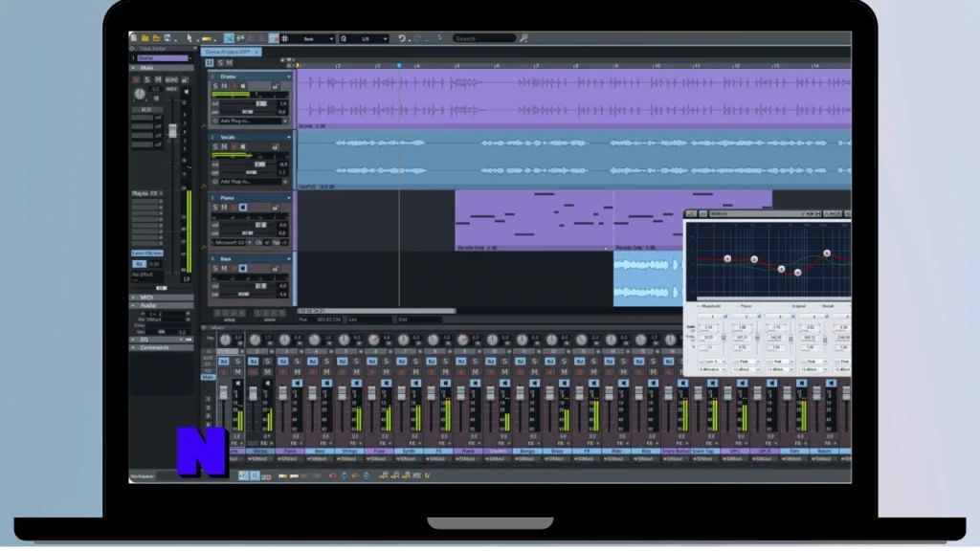Open the Vocals track header dropdown arrow

pyautogui.click(x=289, y=138)
